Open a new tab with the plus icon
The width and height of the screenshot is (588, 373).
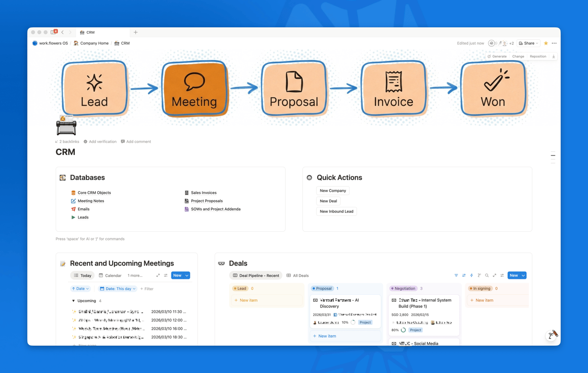click(x=135, y=32)
